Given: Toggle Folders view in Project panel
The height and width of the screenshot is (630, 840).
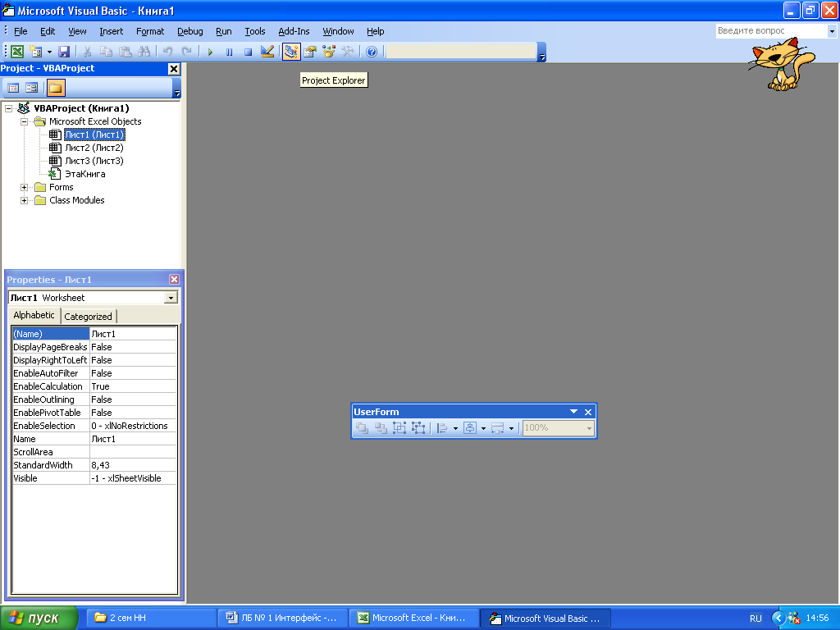Looking at the screenshot, I should (x=56, y=87).
